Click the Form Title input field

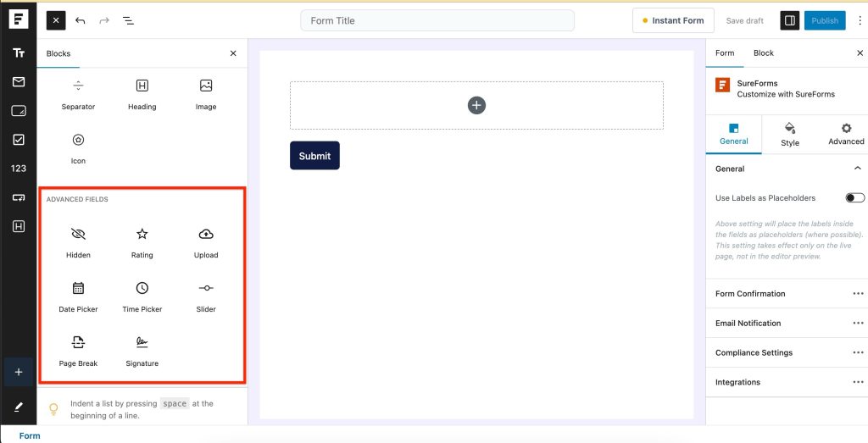[437, 20]
